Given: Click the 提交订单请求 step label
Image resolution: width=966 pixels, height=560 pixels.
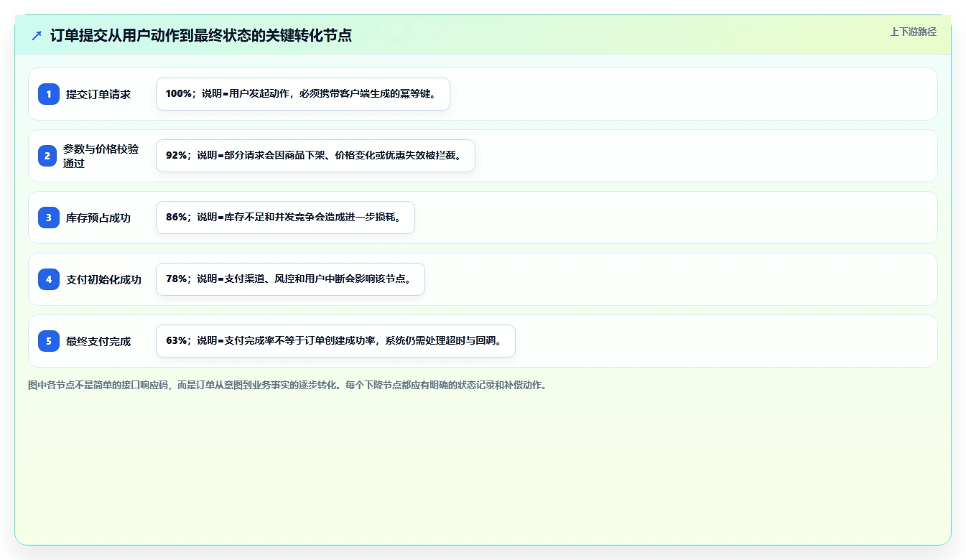Looking at the screenshot, I should pyautogui.click(x=98, y=94).
